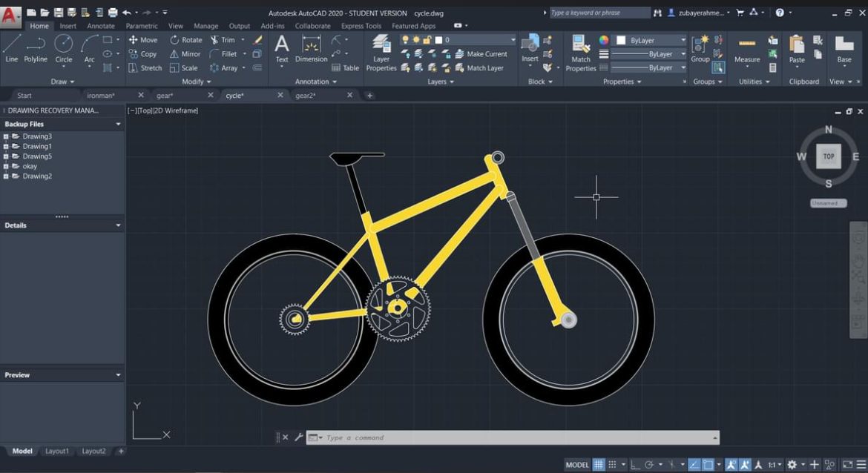Screen dimensions: 868x473
Task: Toggle group selection on/off button
Action: pyautogui.click(x=718, y=68)
